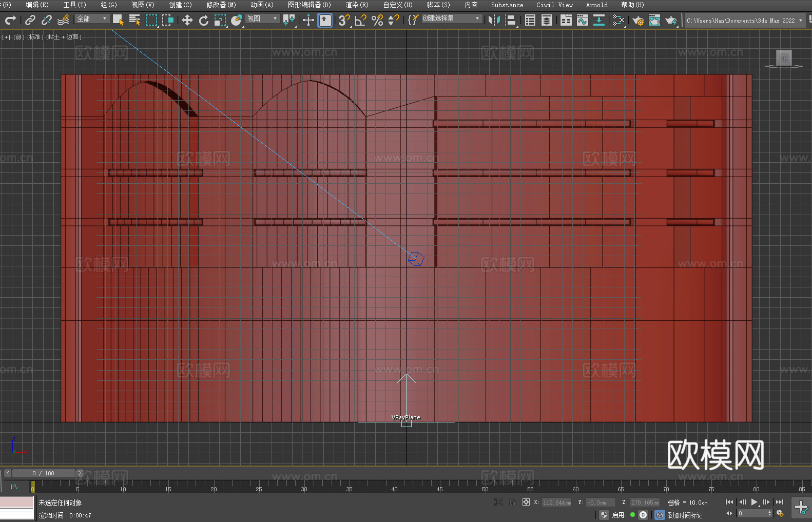Screen dimensions: 812x522
Task: Select the Select and Scale tool
Action: coord(220,21)
